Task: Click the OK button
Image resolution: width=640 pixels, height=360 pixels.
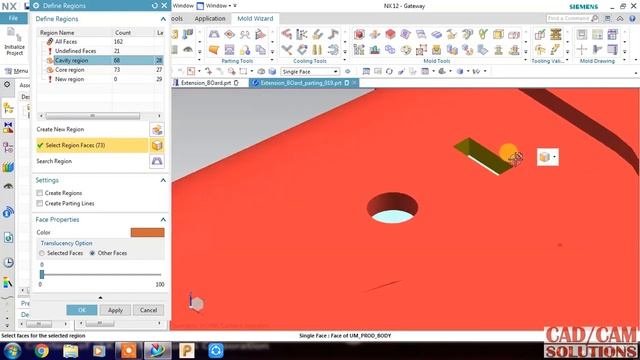Action: pos(82,310)
